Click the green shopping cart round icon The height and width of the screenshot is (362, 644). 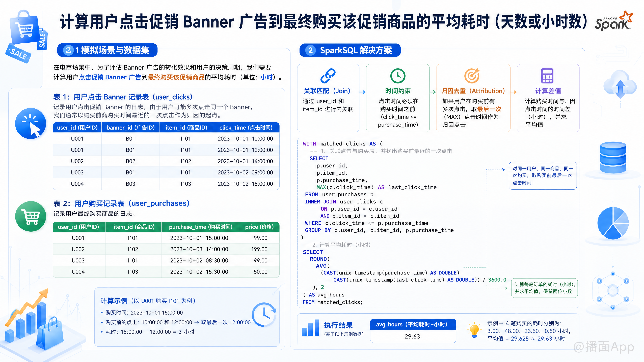[31, 216]
